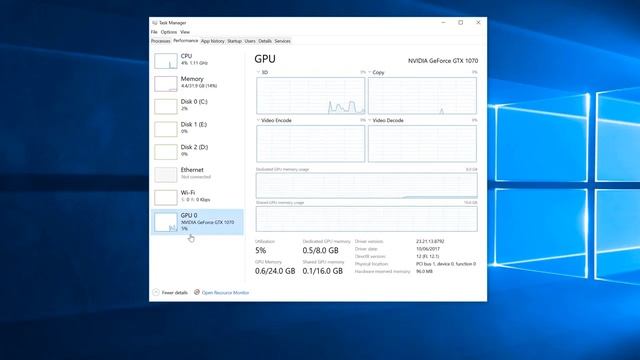Open the Details tab

click(265, 41)
